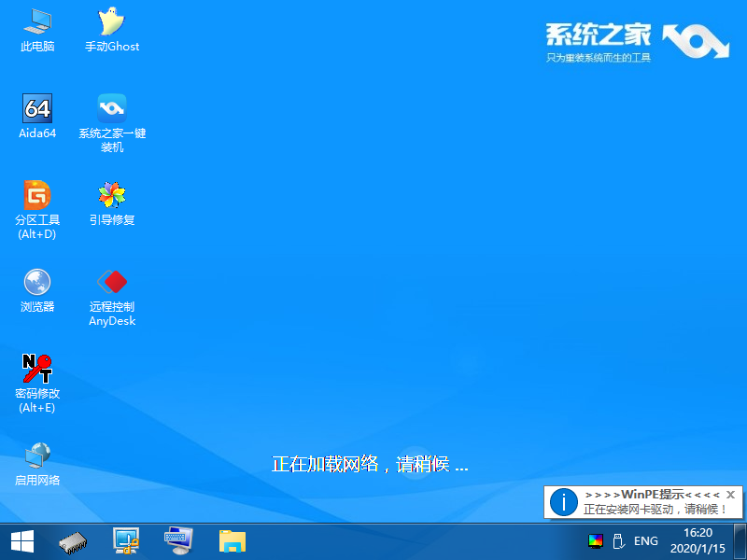Switch input language via ENG indicator

tap(646, 540)
